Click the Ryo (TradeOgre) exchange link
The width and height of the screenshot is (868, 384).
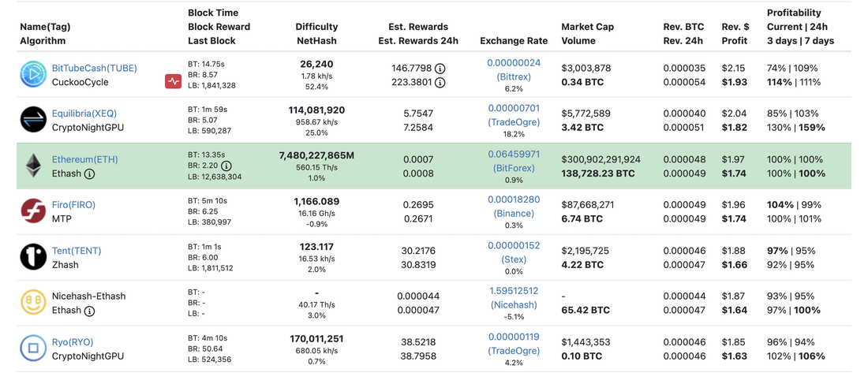point(514,351)
